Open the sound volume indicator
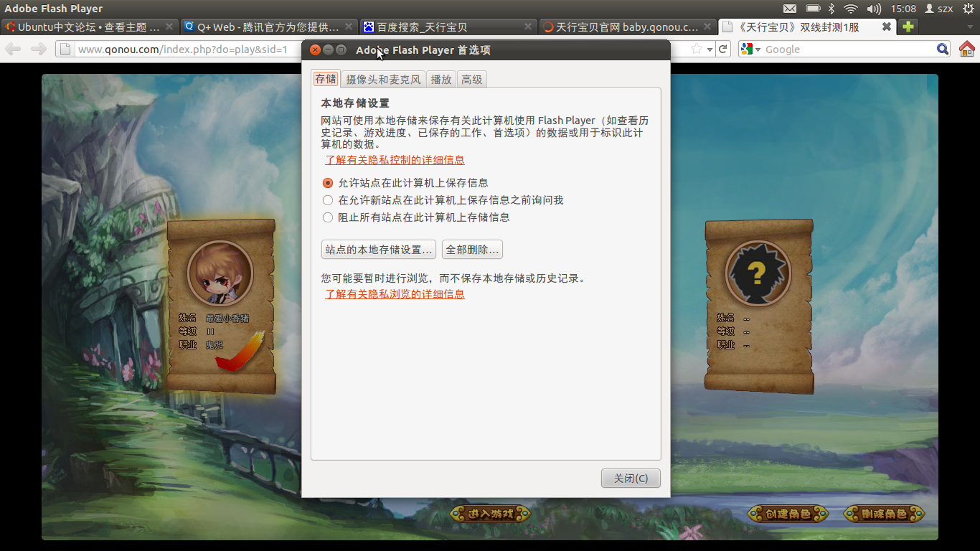 click(874, 9)
